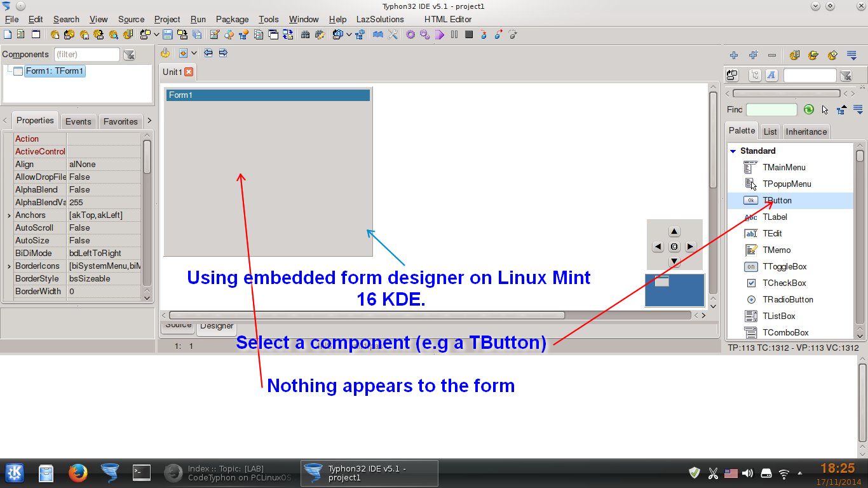Expand the BorderIcons property

point(8,266)
